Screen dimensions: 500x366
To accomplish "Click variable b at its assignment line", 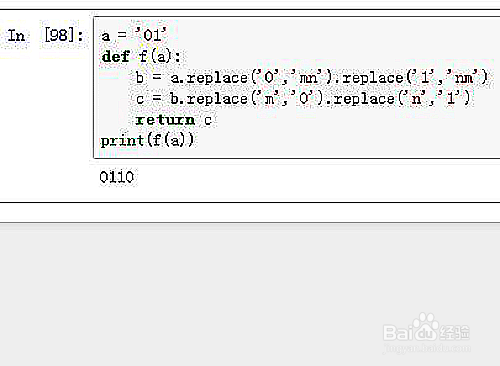I will (140, 78).
